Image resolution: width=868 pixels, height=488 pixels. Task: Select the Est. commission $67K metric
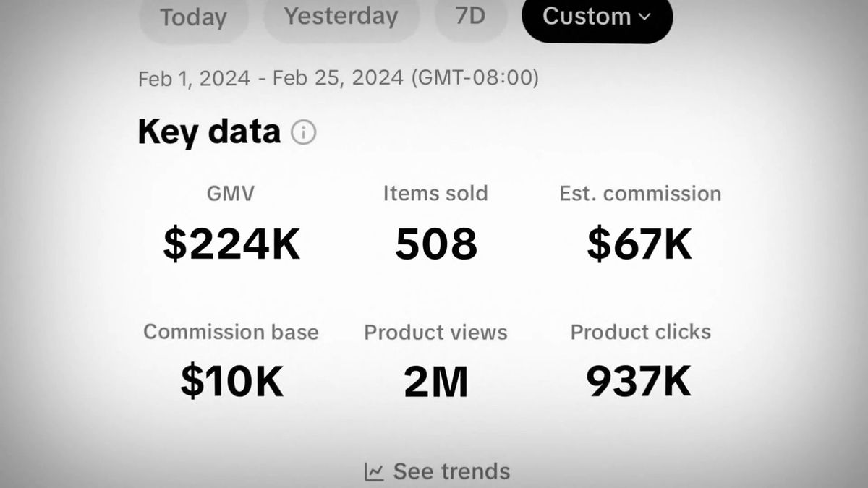[639, 244]
